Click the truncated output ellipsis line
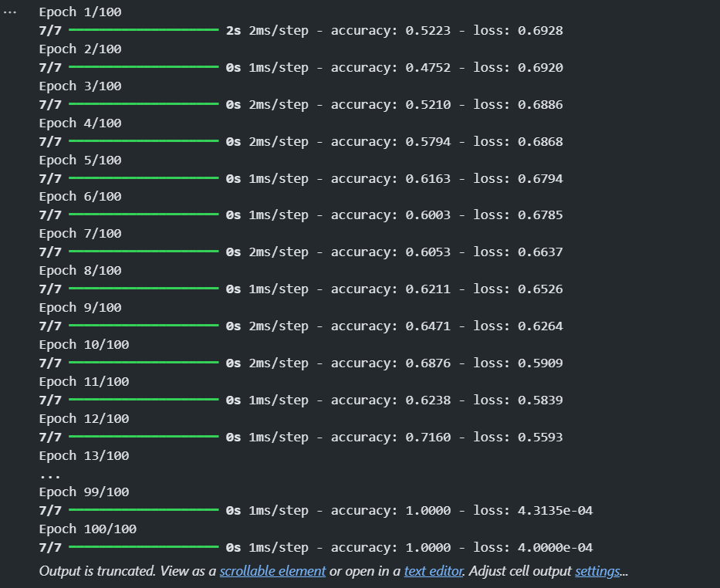 (x=50, y=476)
